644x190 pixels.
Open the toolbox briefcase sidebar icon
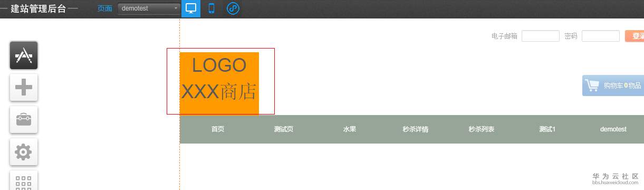tap(24, 120)
